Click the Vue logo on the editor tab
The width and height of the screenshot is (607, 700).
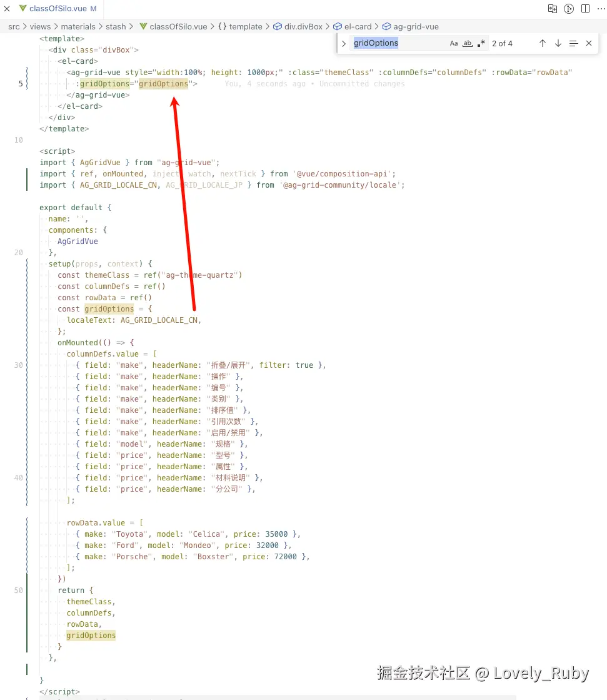coord(23,9)
